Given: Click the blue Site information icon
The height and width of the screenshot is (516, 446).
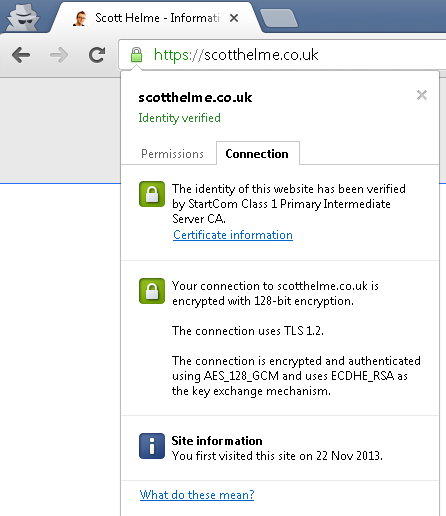Looking at the screenshot, I should 152,446.
